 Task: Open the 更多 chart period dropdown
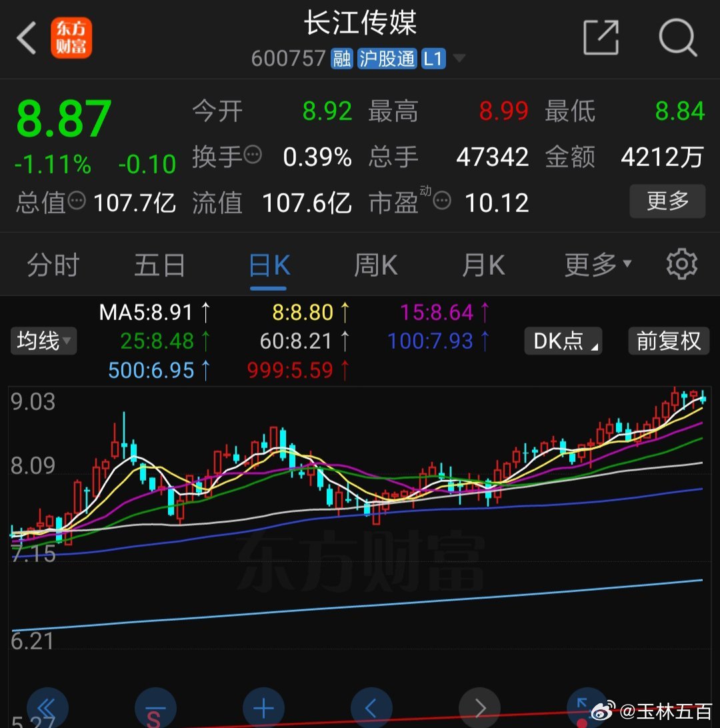point(597,265)
